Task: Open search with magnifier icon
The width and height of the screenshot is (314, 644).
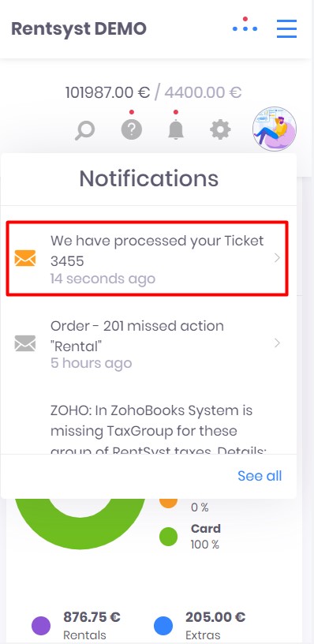Action: click(x=85, y=130)
